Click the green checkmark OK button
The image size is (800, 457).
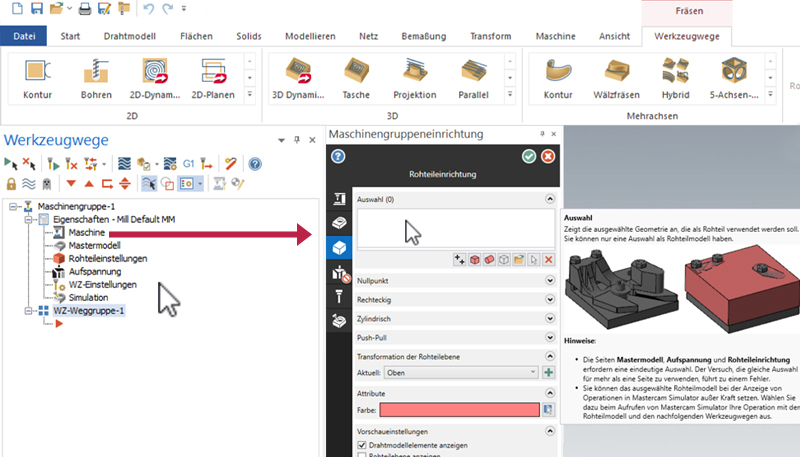[x=529, y=156]
